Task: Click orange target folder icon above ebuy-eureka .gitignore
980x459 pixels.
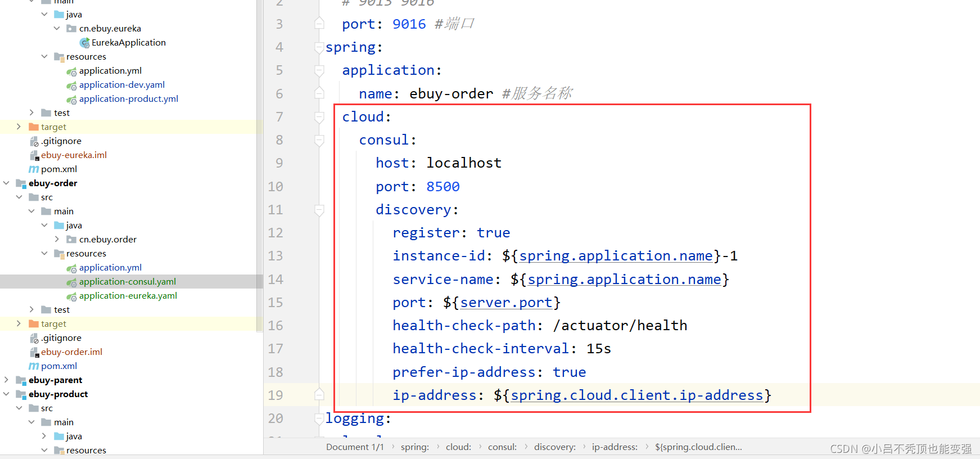Action: tap(34, 127)
